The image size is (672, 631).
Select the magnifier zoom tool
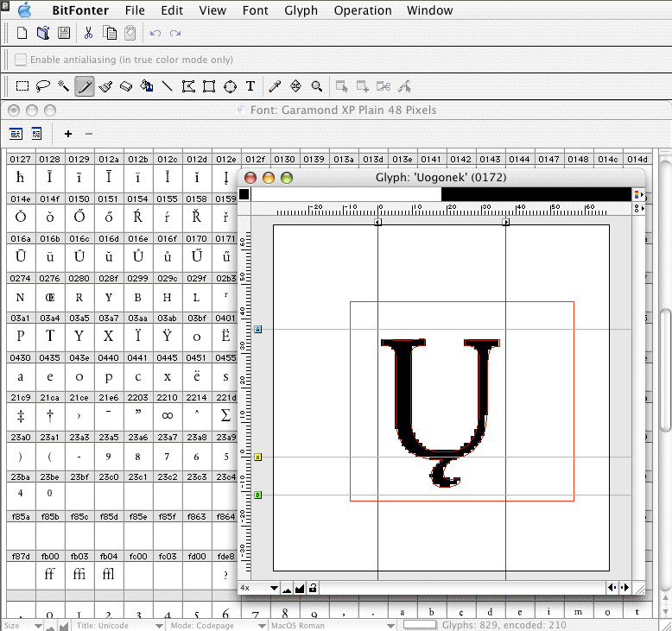point(317,86)
